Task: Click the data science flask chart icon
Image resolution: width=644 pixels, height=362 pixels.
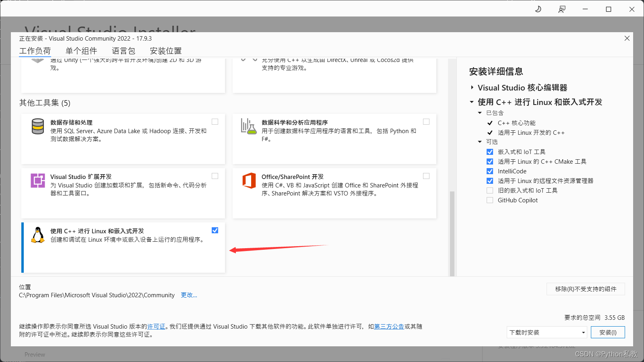Action: (248, 126)
